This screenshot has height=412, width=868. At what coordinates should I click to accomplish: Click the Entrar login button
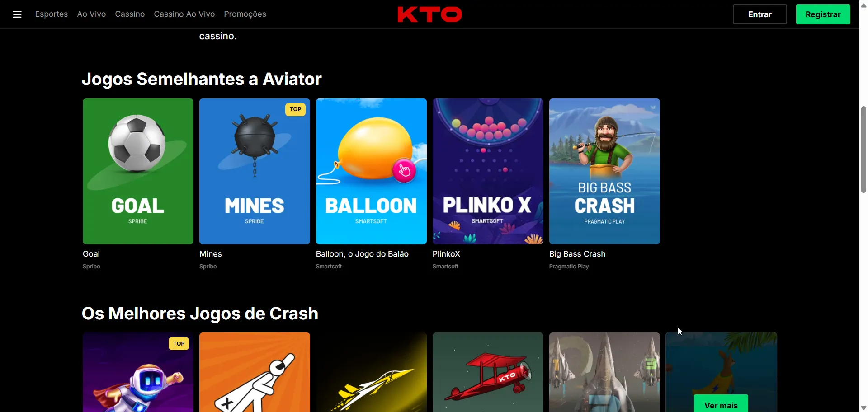[759, 14]
